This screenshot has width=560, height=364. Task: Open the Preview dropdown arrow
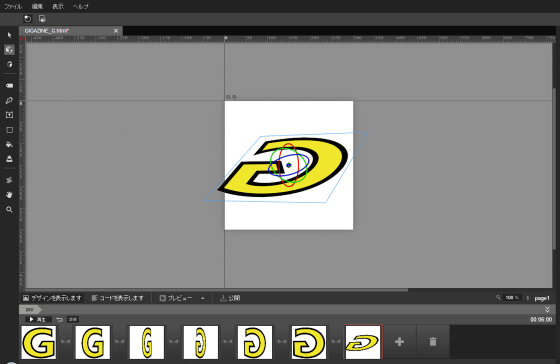coord(202,298)
